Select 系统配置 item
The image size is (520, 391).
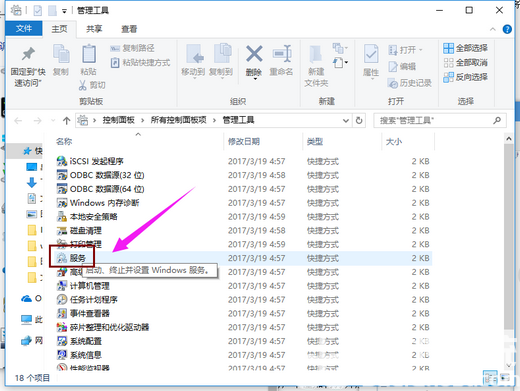pos(79,341)
